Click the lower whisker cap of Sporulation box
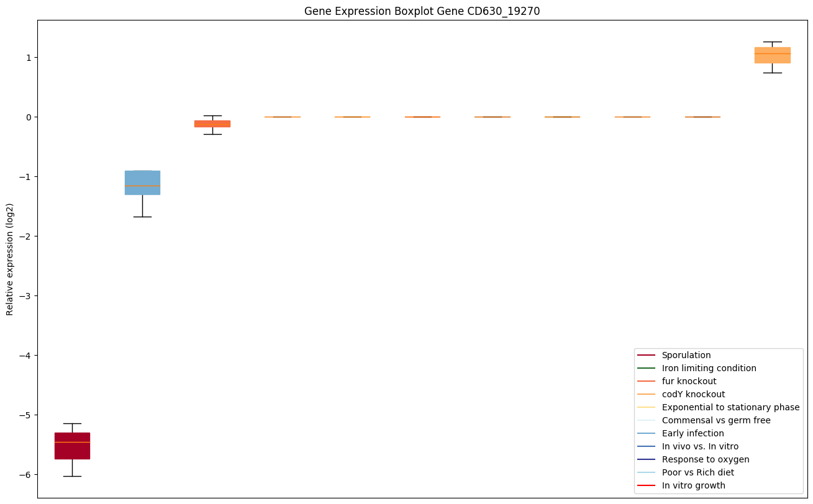Image resolution: width=813 pixels, height=504 pixels. coord(72,476)
